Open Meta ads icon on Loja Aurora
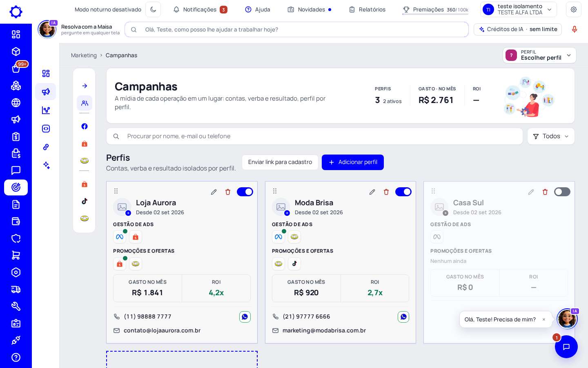The width and height of the screenshot is (588, 368). [120, 237]
